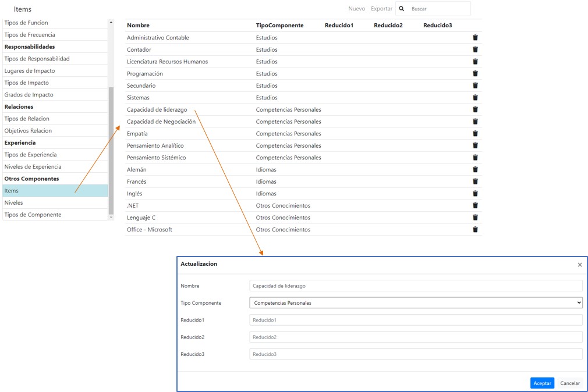Remove the Inglés row with trash icon
This screenshot has height=392, width=588.
tap(475, 194)
